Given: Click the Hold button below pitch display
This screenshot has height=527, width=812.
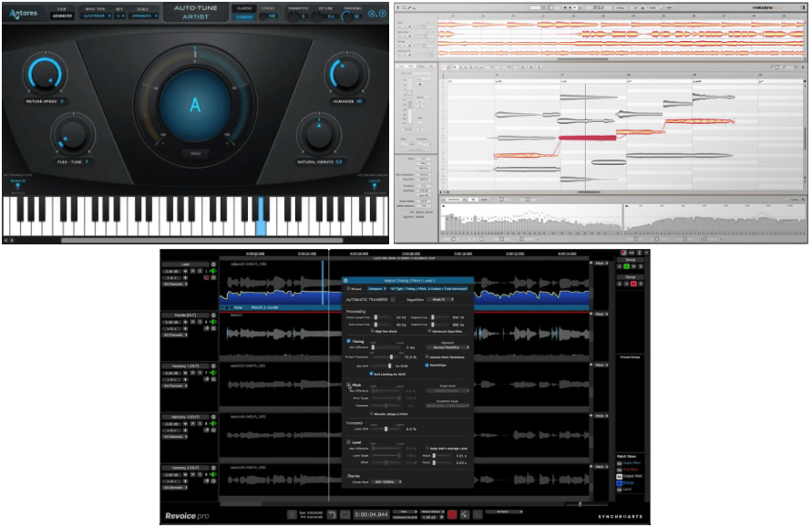Looking at the screenshot, I should pyautogui.click(x=194, y=153).
